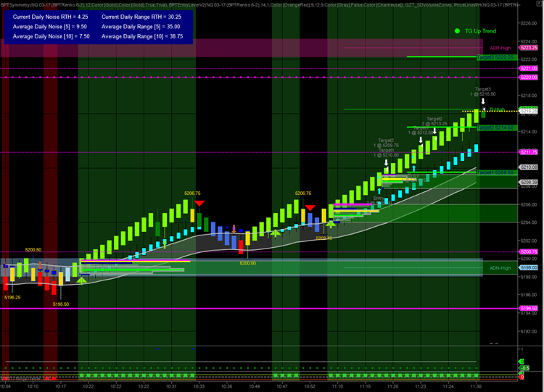Image resolution: width=544 pixels, height=392 pixels.
Task: Click the Target3 1 @ 5216.50 annotation
Action: pyautogui.click(x=483, y=91)
